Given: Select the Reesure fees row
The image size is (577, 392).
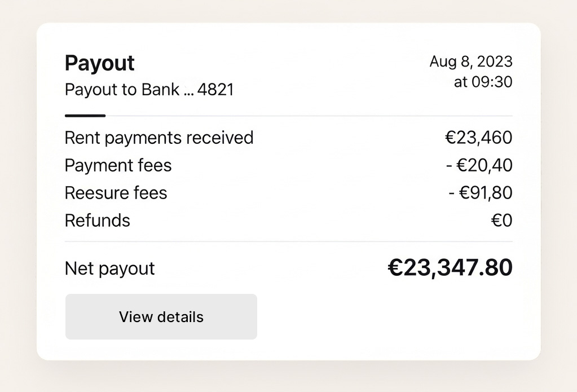Looking at the screenshot, I should click(x=116, y=193).
